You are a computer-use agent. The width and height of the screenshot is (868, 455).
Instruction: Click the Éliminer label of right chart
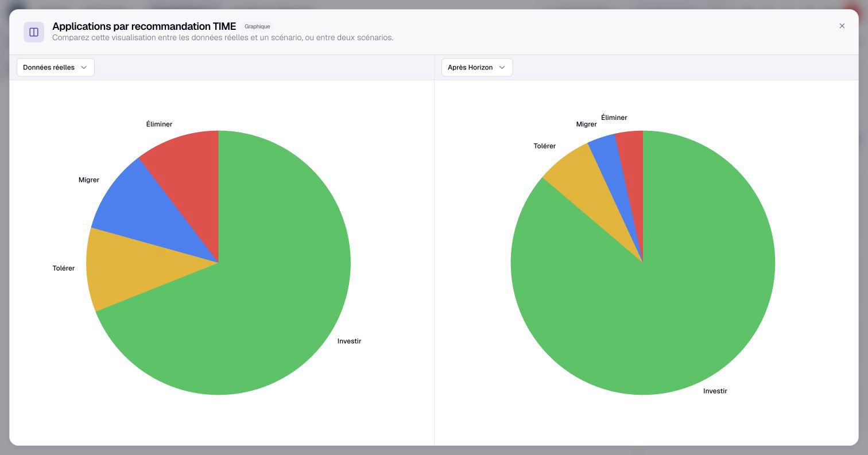tap(614, 117)
